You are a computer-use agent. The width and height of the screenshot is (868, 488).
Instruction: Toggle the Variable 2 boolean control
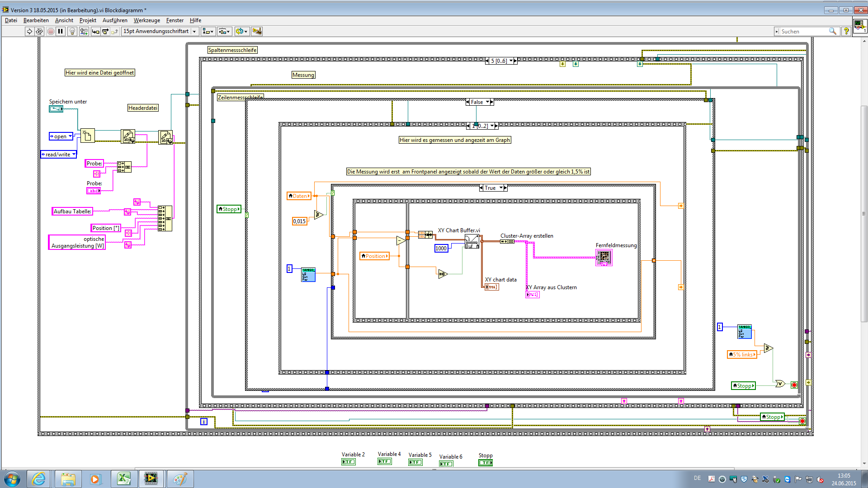pos(348,462)
